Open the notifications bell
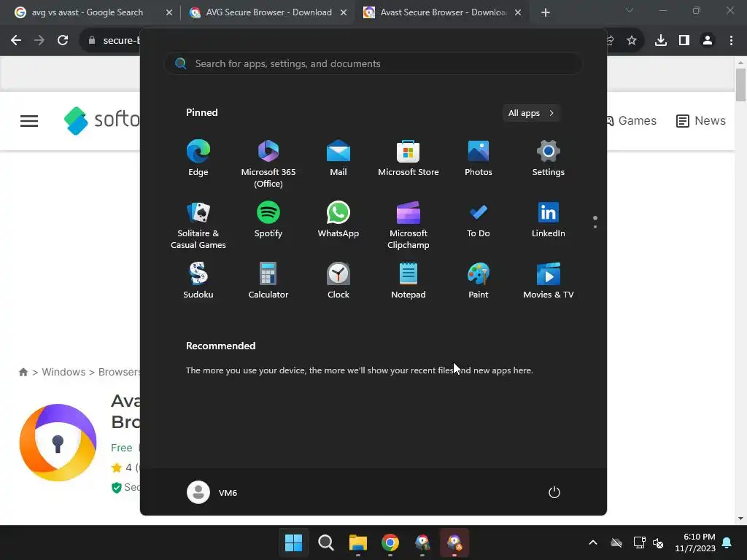This screenshot has height=560, width=747. coord(727,542)
